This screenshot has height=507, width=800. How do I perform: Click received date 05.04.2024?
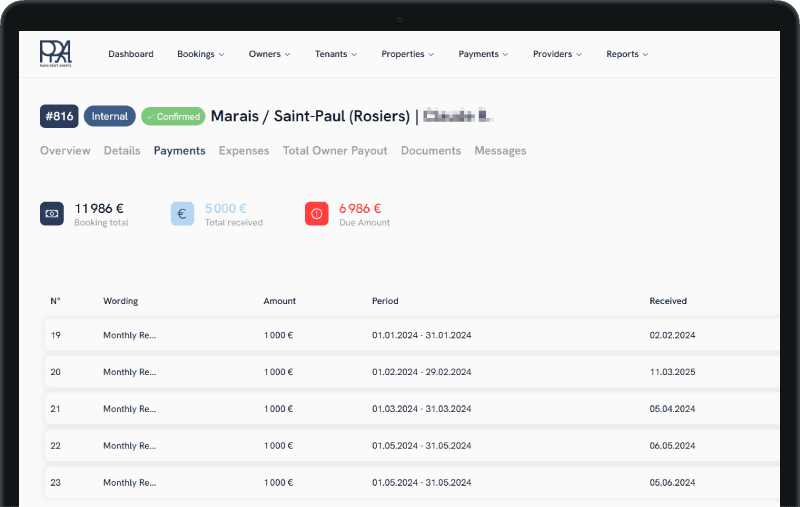point(672,409)
